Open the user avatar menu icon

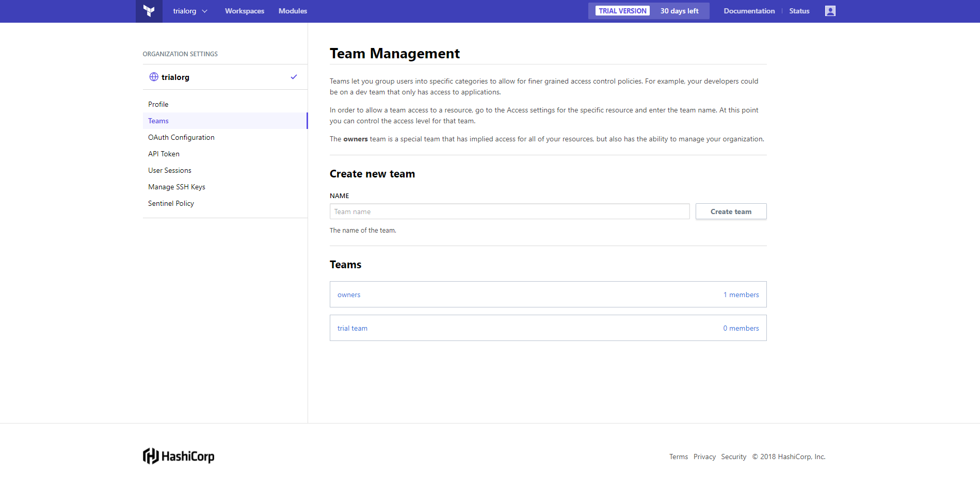[x=830, y=11]
